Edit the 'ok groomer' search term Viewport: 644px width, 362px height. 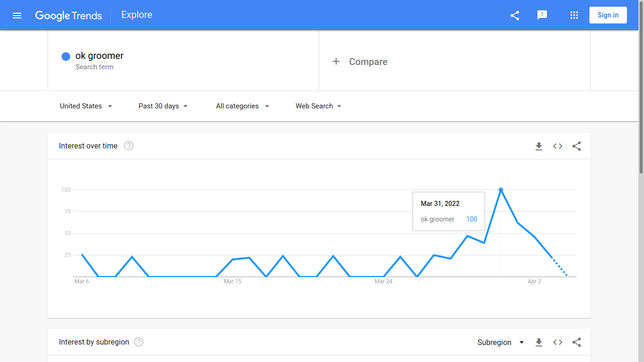point(99,56)
